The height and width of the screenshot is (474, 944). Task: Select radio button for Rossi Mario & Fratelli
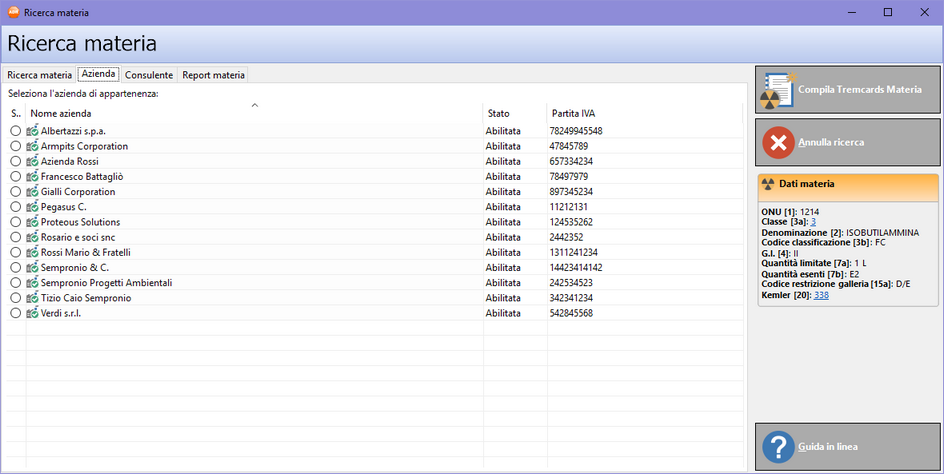tap(15, 253)
